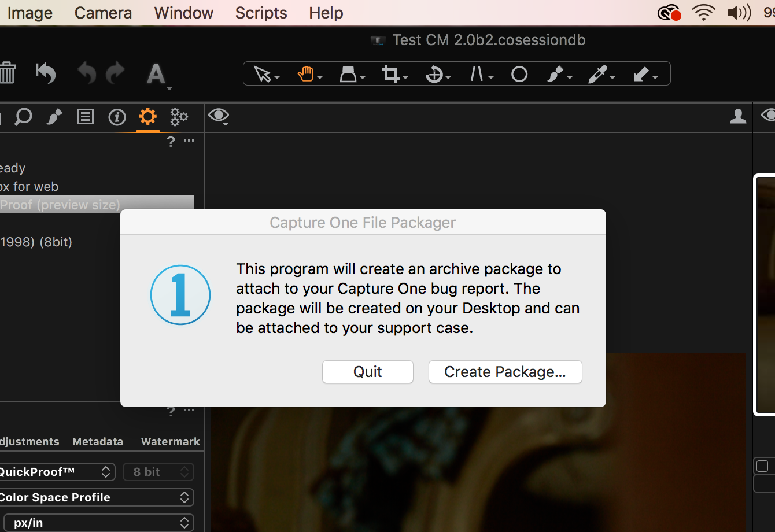Open the QuickProof format dropdown
775x532 pixels.
(57, 472)
